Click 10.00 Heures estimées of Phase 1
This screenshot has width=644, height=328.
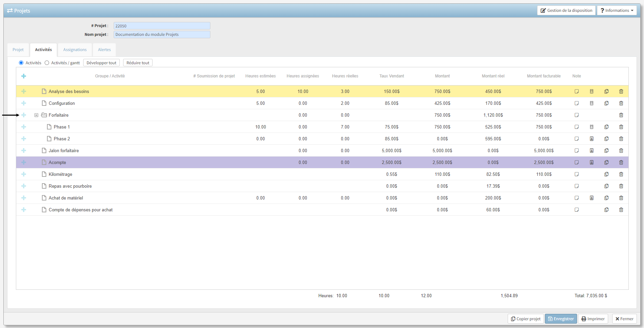tap(260, 127)
